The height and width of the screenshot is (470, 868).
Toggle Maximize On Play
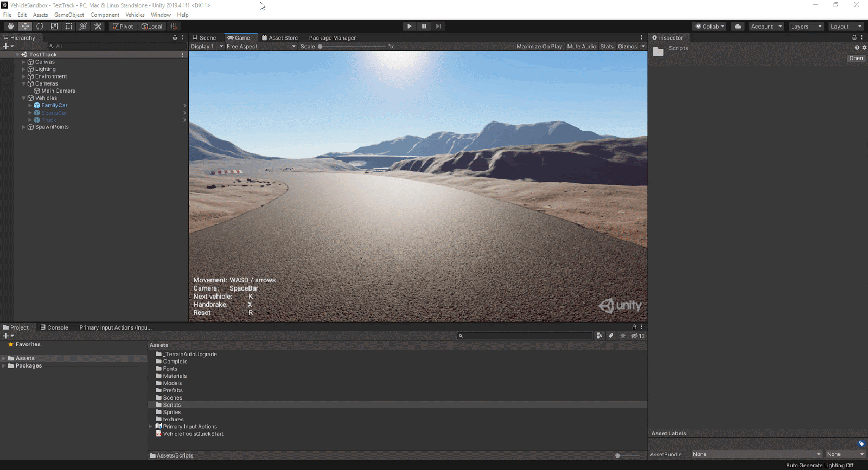[x=539, y=47]
